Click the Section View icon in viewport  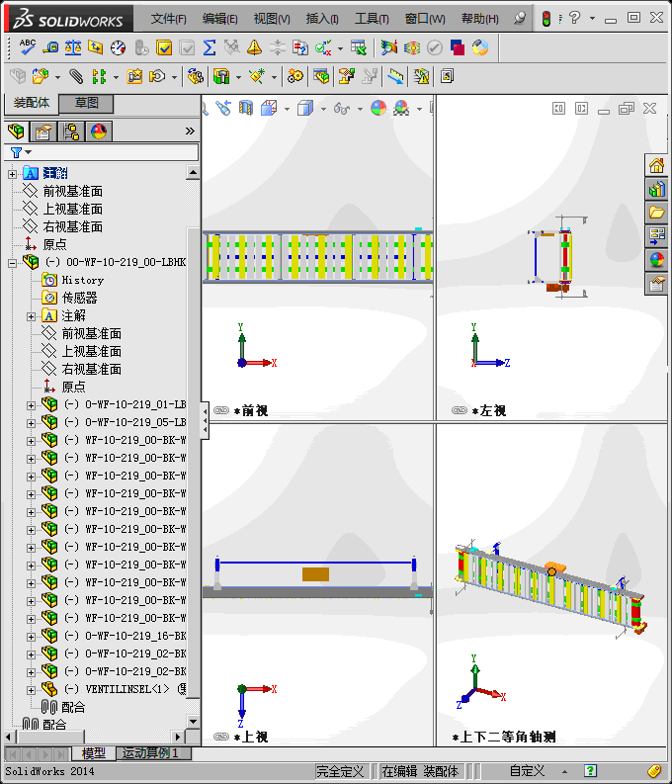tap(245, 108)
